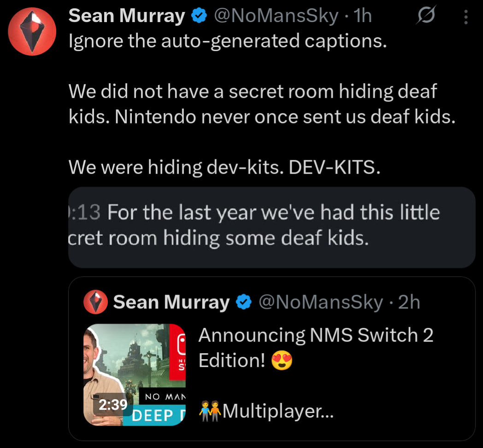Click the @NoMansSky handle on the main tweet

tap(275, 17)
